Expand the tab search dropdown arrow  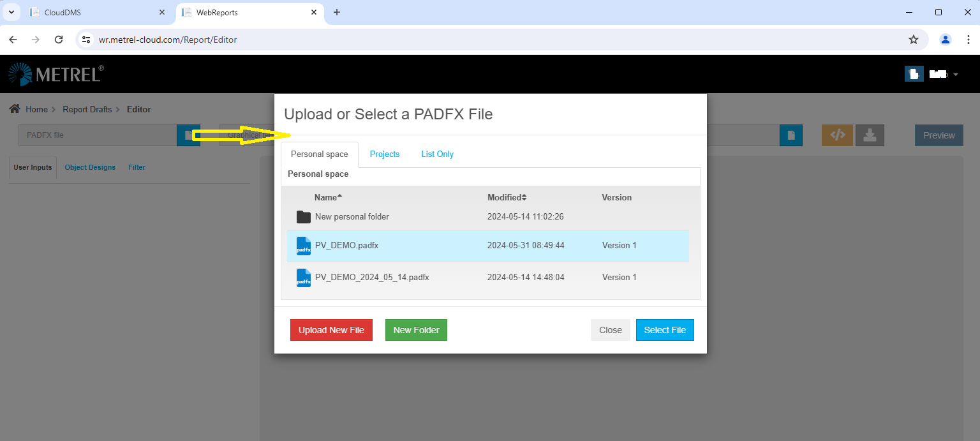coord(11,12)
